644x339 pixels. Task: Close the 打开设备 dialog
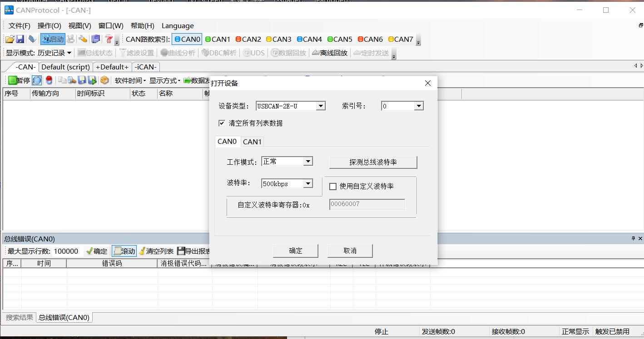tap(427, 83)
